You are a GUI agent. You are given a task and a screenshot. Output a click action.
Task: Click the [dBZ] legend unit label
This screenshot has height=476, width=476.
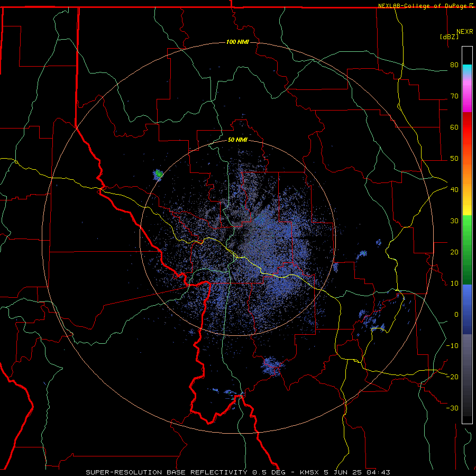[449, 36]
